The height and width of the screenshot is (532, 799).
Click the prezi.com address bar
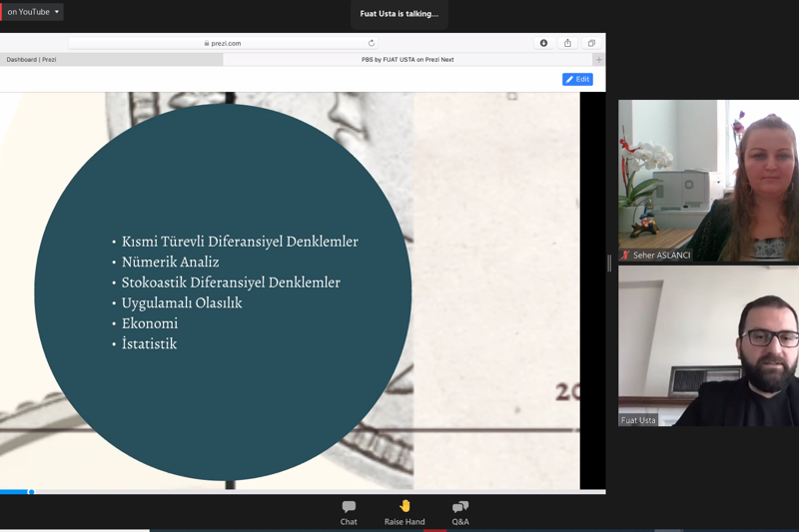point(223,43)
